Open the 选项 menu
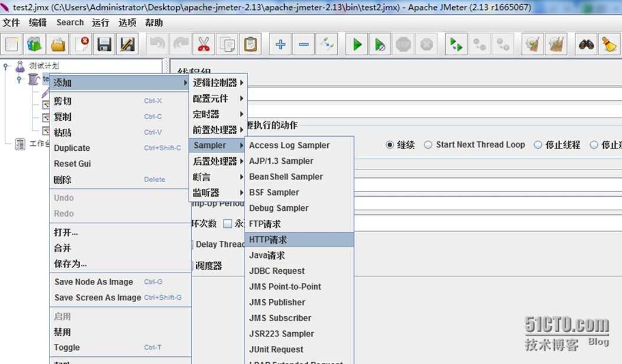The height and width of the screenshot is (364, 622). pos(127,22)
